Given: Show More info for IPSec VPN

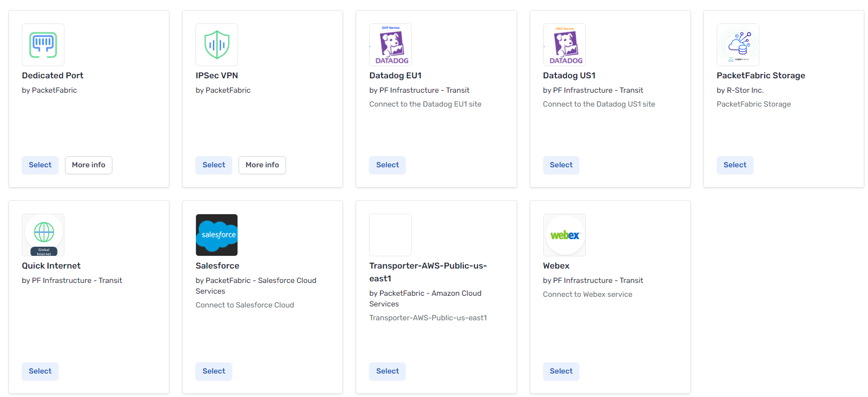Looking at the screenshot, I should [x=262, y=165].
